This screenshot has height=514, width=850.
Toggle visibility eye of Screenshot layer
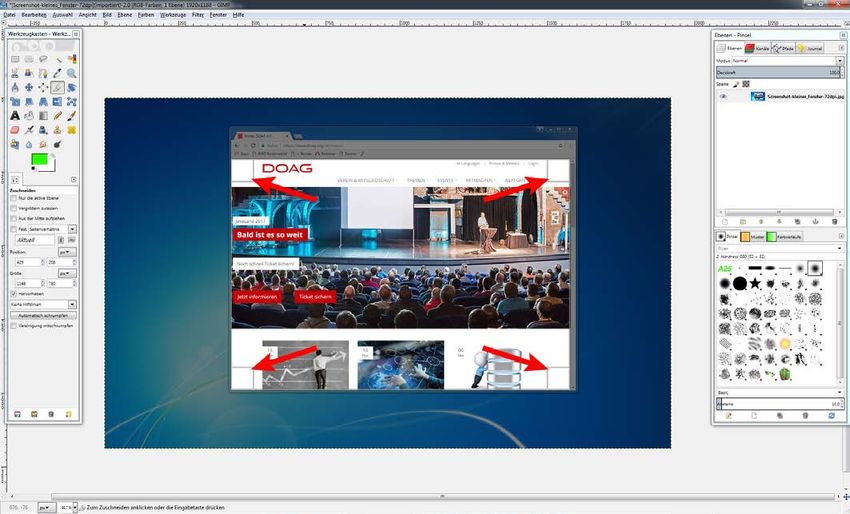(x=723, y=97)
